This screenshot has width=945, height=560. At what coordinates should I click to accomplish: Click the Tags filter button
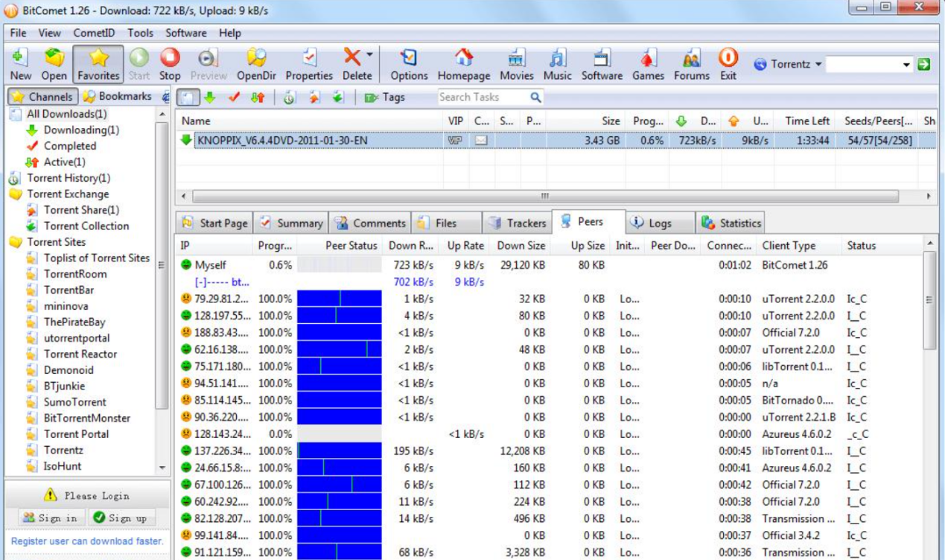tap(385, 98)
